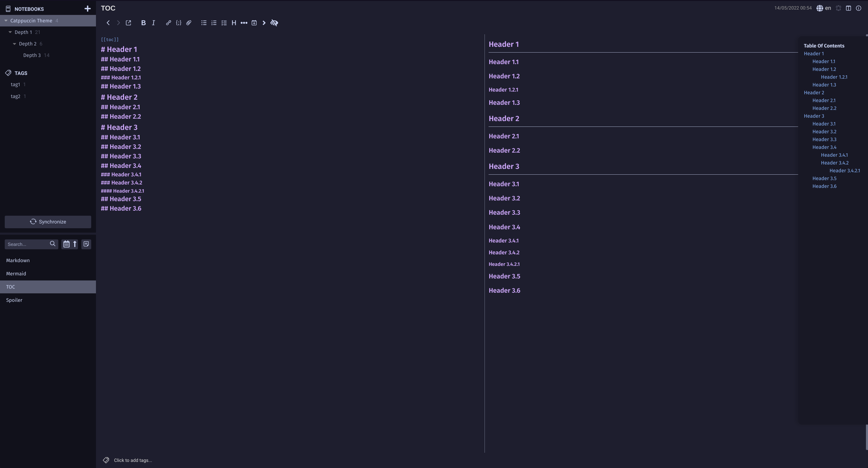Insert a checkbox list
Image resolution: width=868 pixels, height=468 pixels.
pyautogui.click(x=224, y=23)
